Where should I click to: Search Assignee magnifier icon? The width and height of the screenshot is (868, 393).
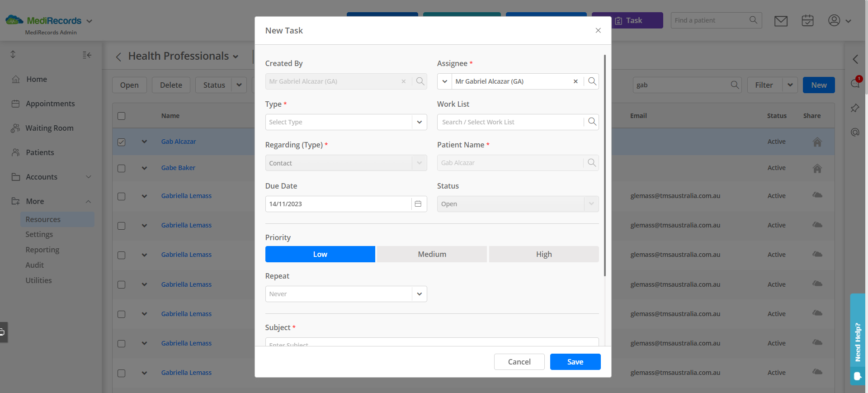pos(592,81)
